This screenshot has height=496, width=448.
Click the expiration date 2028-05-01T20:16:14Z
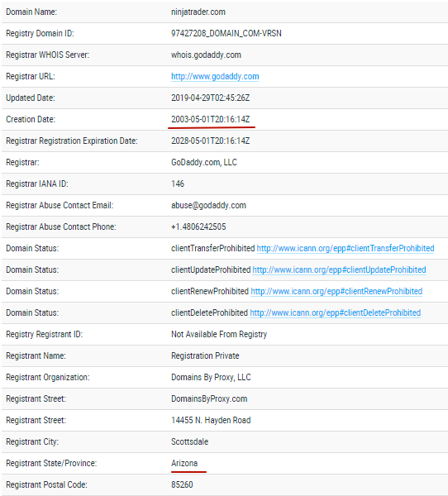(211, 141)
